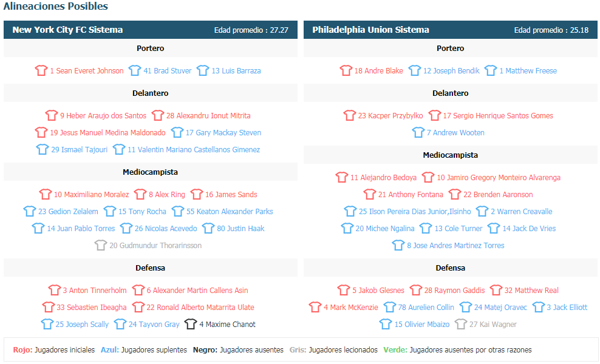
Task: Click red jersey icon beside Sean Everet Johnson
Action: (x=41, y=70)
